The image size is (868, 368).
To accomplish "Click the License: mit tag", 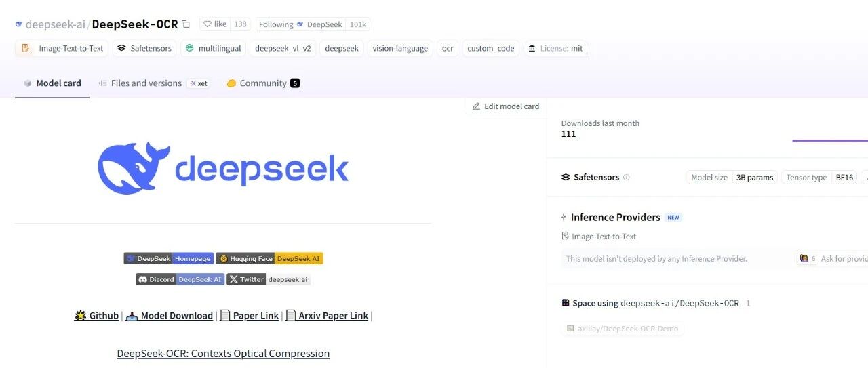I will tap(555, 48).
